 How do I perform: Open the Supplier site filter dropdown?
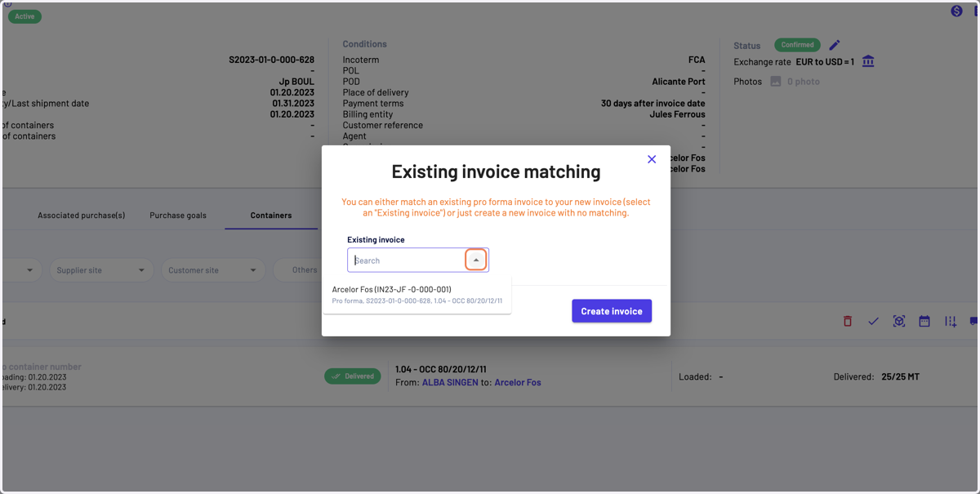101,270
